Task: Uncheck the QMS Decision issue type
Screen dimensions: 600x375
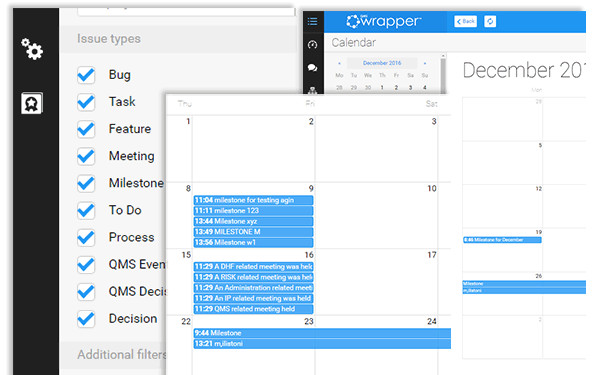Action: tap(86, 292)
